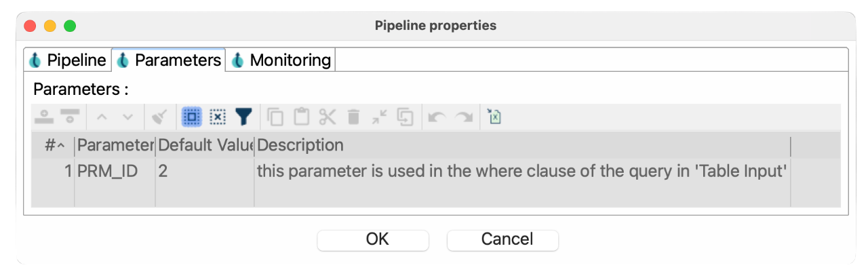Select the Parameters tab
This screenshot has height=280, width=868.
pyautogui.click(x=170, y=60)
